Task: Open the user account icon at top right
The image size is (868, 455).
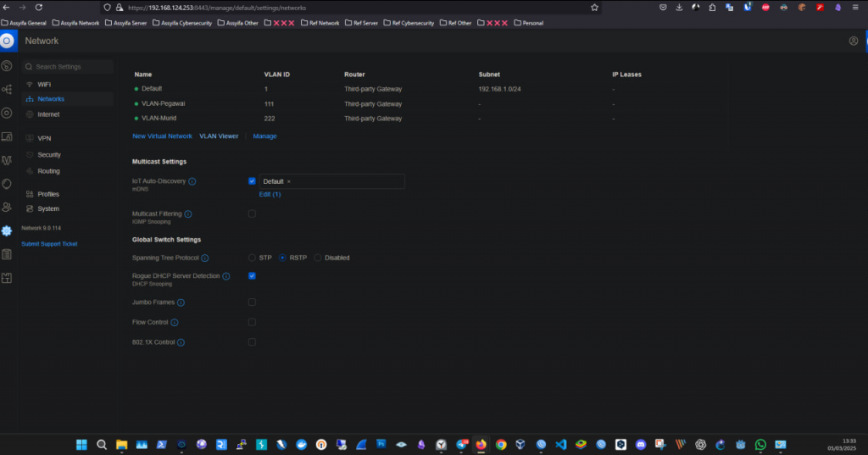Action: pos(854,41)
